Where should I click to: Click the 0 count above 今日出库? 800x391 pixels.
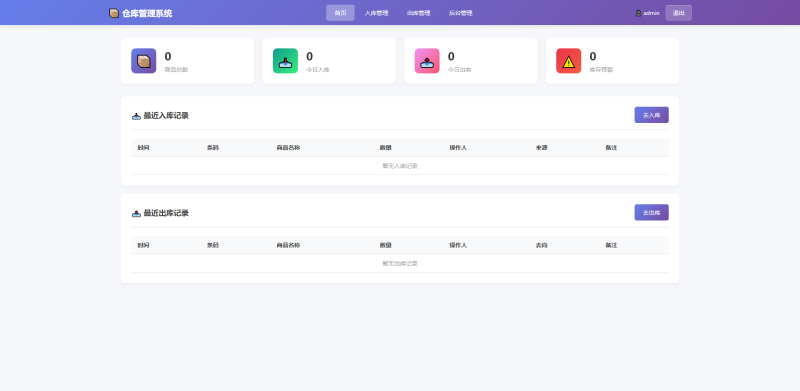451,57
